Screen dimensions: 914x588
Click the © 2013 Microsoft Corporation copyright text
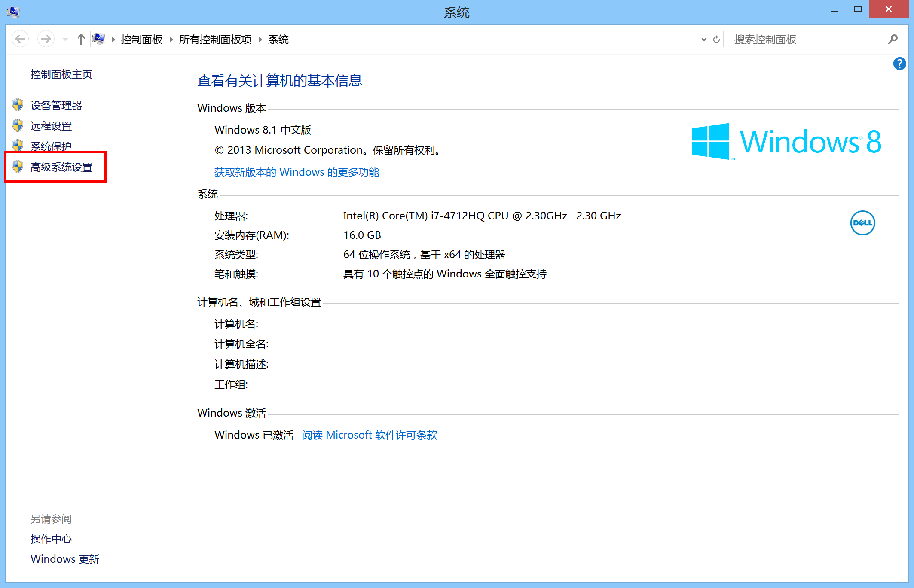(x=328, y=150)
